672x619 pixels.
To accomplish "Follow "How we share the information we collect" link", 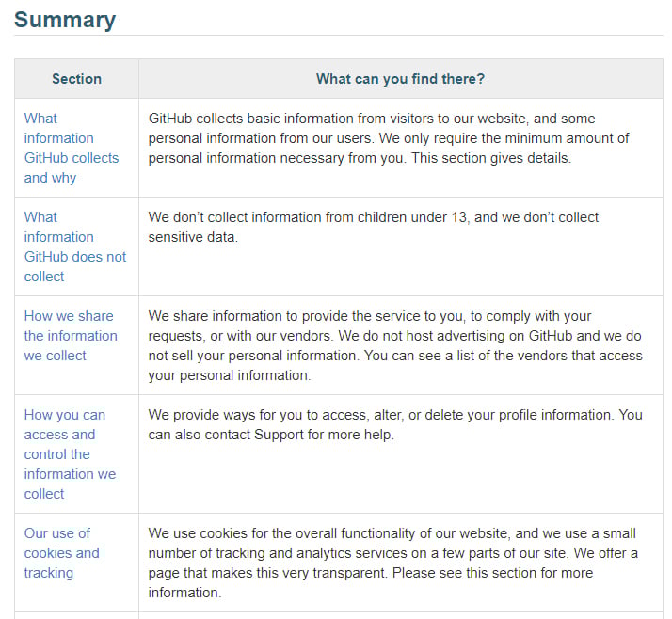I will 71,336.
